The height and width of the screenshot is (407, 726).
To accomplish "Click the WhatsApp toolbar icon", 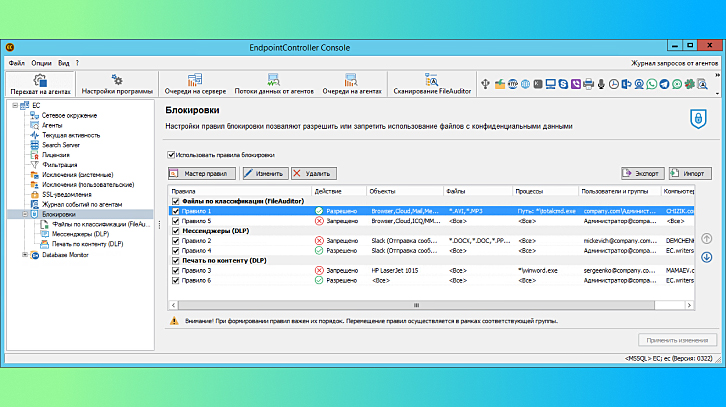I will [x=651, y=84].
